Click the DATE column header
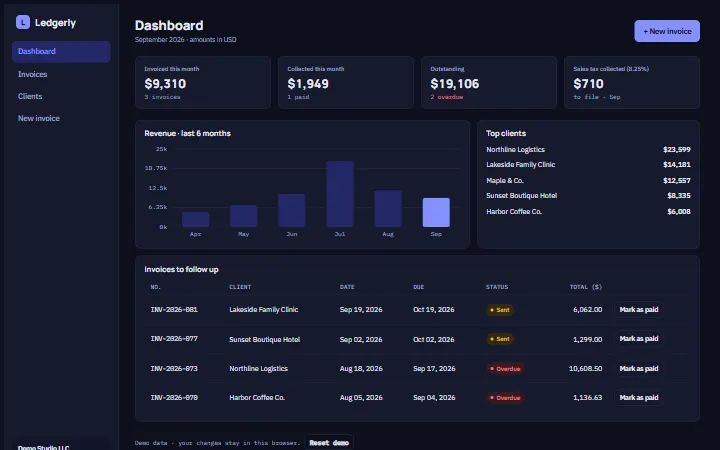 point(347,287)
